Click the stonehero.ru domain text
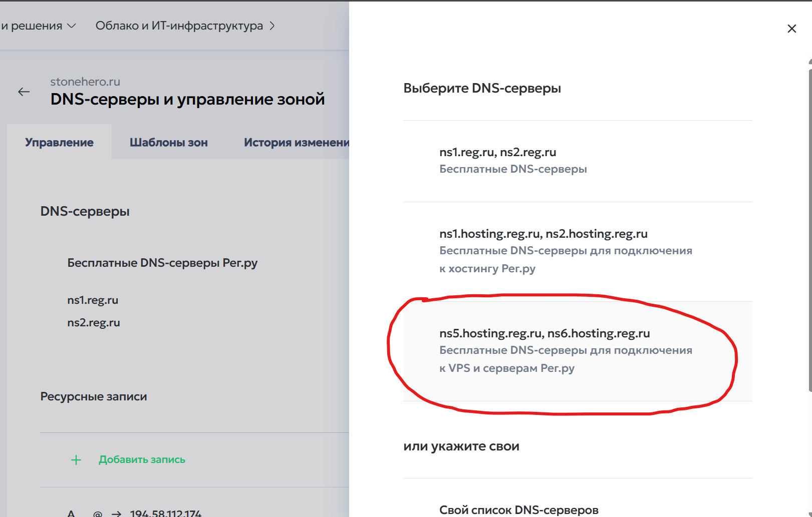The width and height of the screenshot is (812, 517). pos(85,82)
